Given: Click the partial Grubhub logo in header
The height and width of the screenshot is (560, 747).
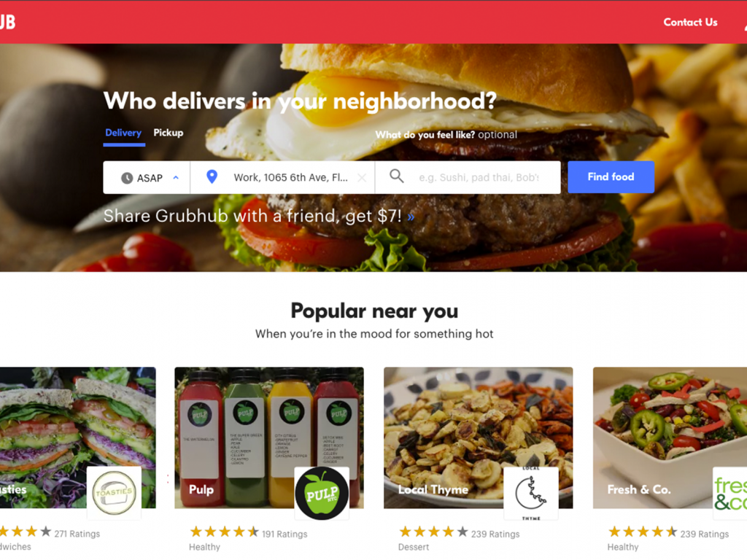Looking at the screenshot, I should (7, 22).
